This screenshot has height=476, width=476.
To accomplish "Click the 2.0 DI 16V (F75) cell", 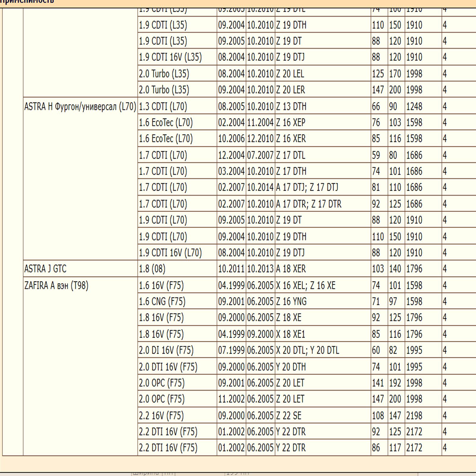I will [166, 350].
